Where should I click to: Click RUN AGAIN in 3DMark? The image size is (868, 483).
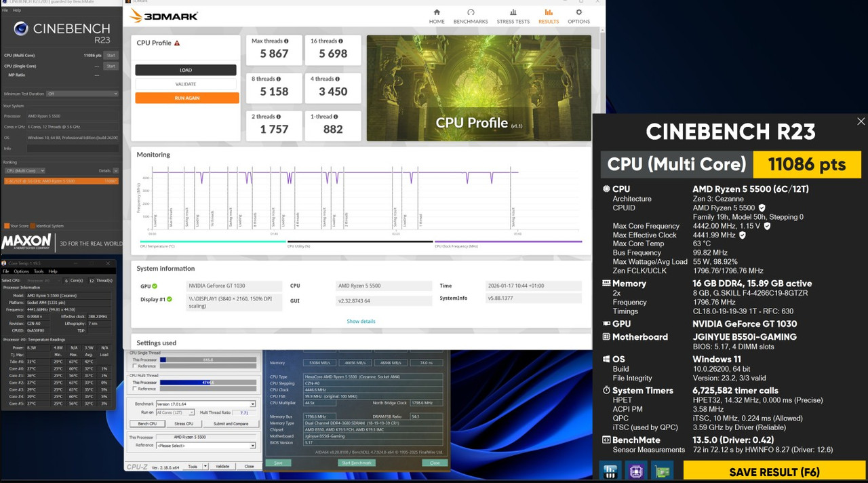click(x=187, y=98)
